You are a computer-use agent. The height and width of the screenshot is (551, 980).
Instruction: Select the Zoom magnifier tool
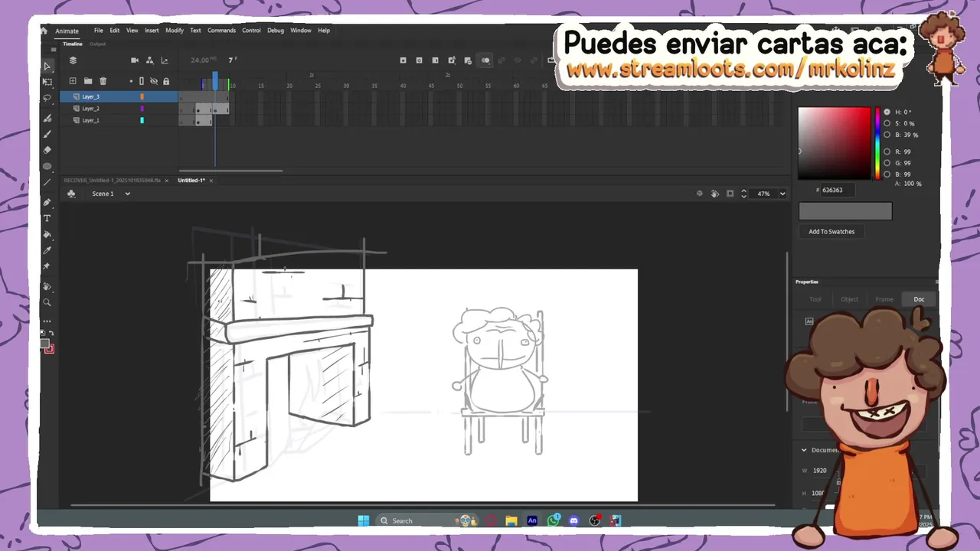tap(47, 302)
